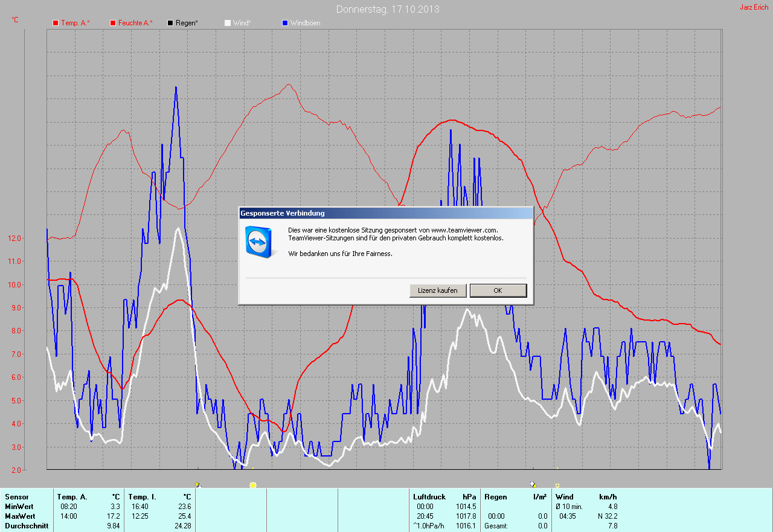
Task: Click the sunset marker icon below chart
Action: tap(533, 484)
